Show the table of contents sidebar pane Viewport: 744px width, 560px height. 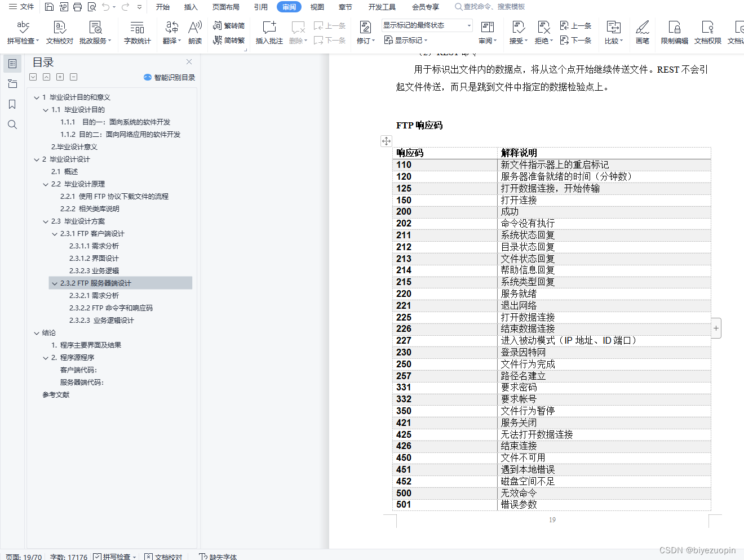coord(12,64)
